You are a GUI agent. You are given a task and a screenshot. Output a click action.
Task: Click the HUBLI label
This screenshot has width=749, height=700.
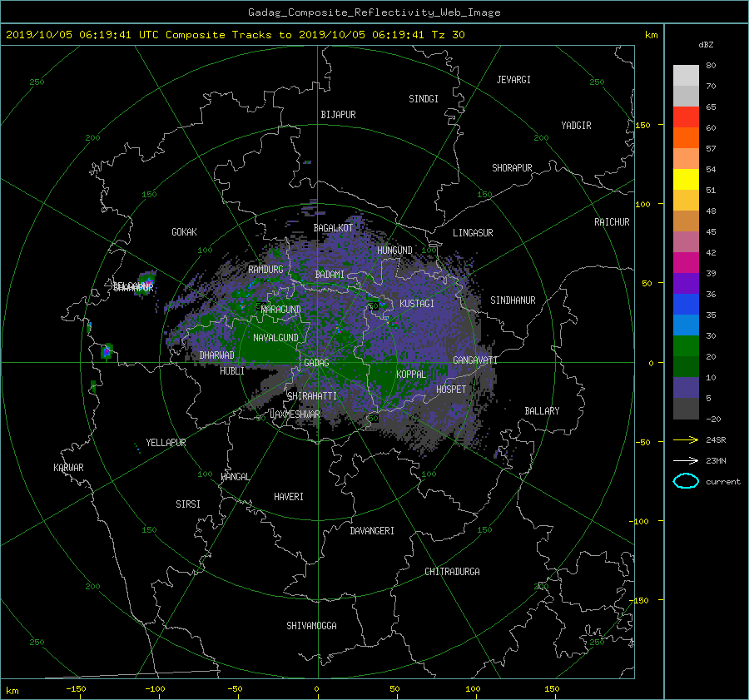tap(232, 371)
